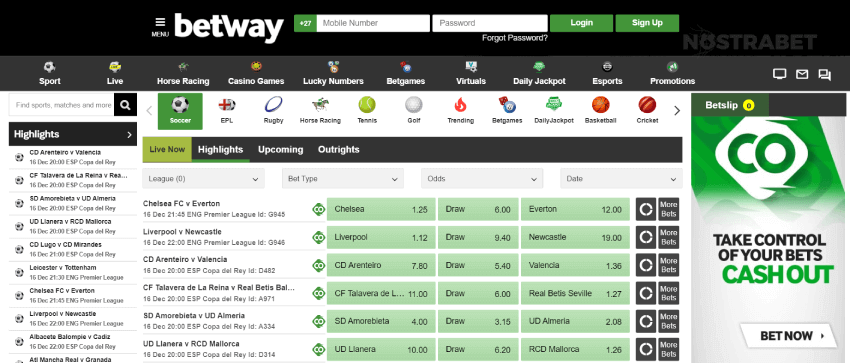Viewport: 850px width, 363px height.
Task: Click the green Sign Up button
Action: [647, 23]
